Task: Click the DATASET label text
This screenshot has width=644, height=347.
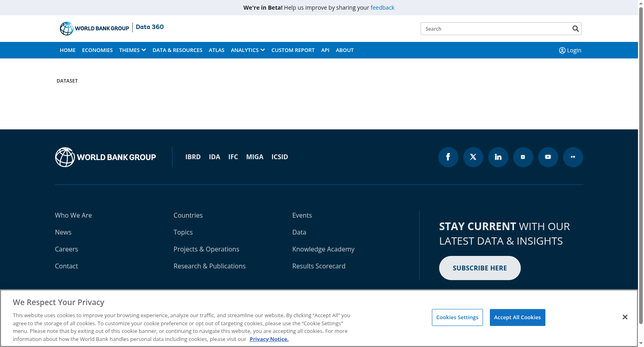Action: coord(67,81)
